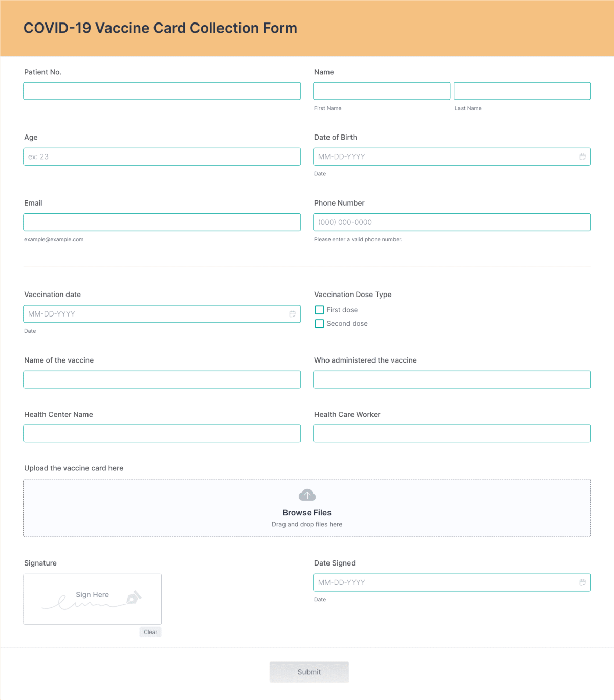Click the Health Care Worker field

(x=452, y=433)
